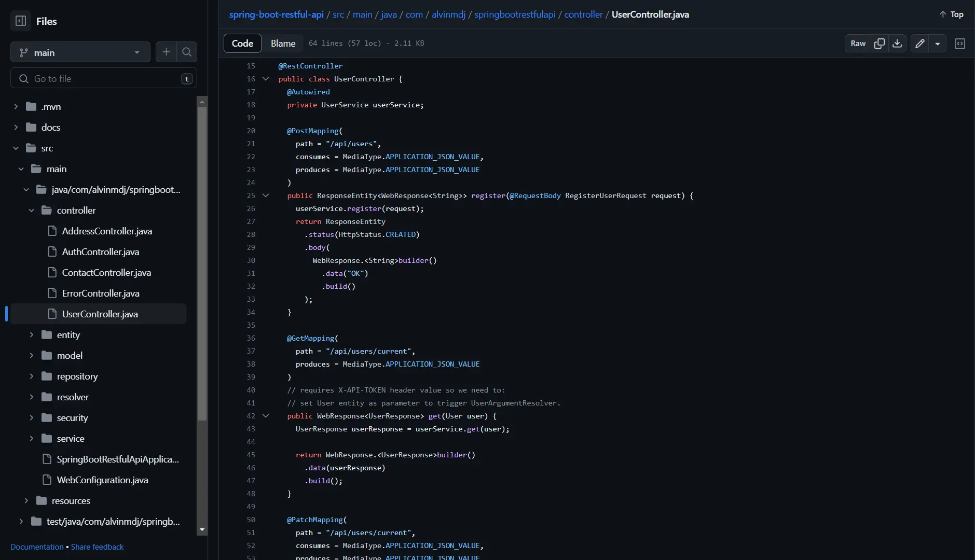Screen dimensions: 975x560
Task: Edit this file pencil icon
Action: pos(920,44)
